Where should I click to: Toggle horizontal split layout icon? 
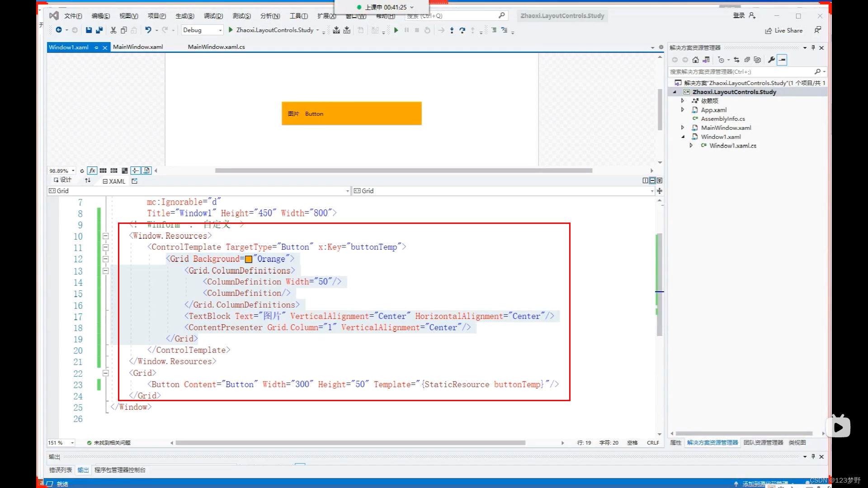(x=652, y=180)
